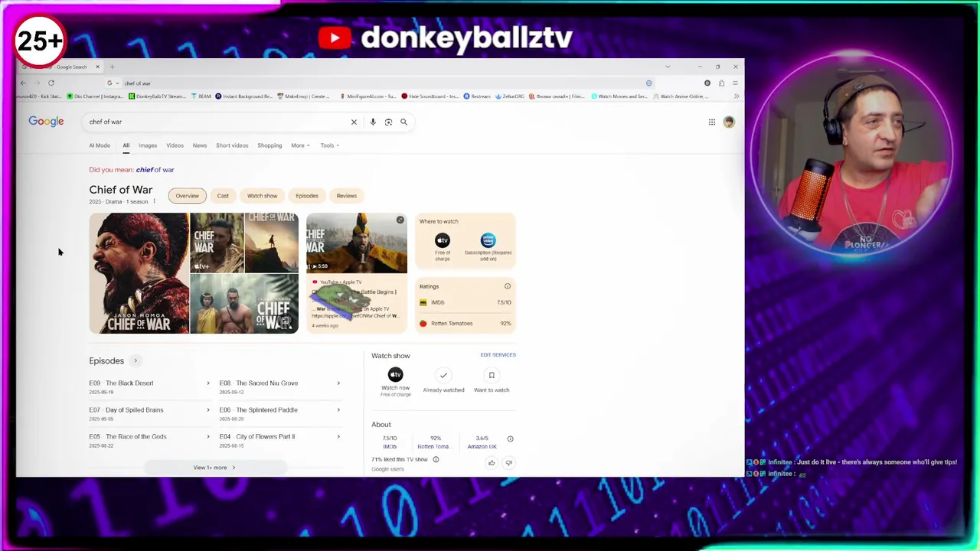Mark show as Already watched

[443, 375]
